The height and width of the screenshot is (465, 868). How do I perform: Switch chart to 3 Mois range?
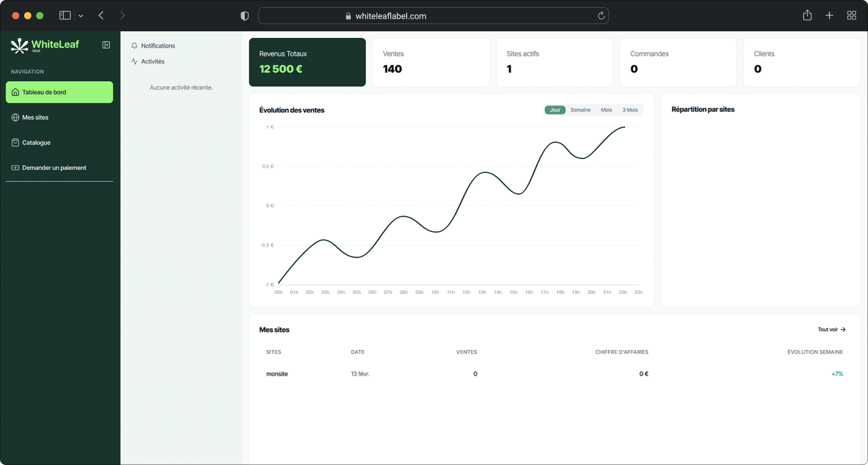(x=630, y=110)
